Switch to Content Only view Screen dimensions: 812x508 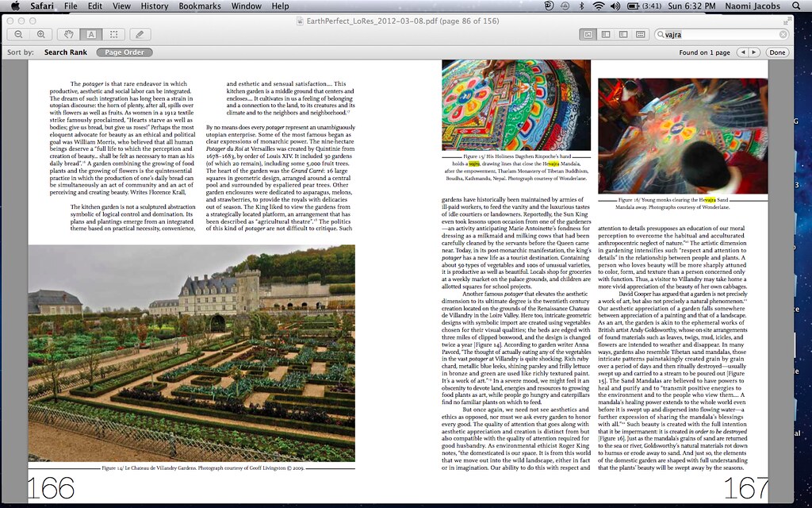coord(588,35)
